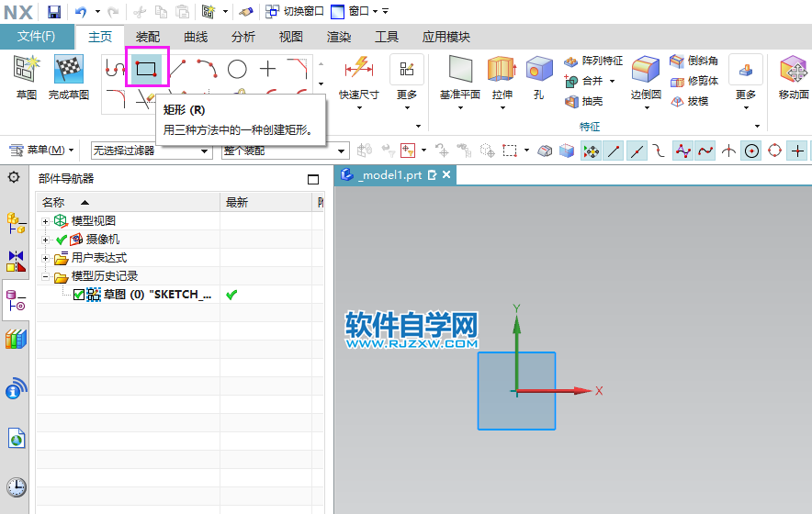Uncheck the SKETCH feature checkbox in navigator
The width and height of the screenshot is (812, 514).
pyautogui.click(x=78, y=295)
